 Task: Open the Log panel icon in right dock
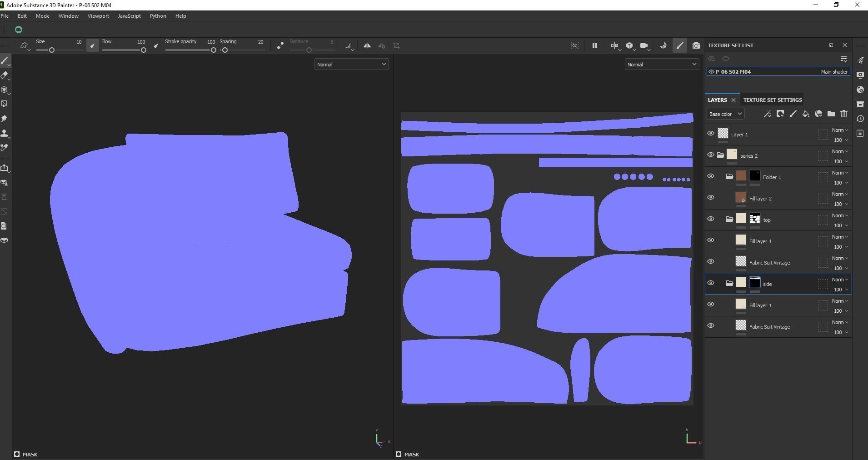(860, 133)
